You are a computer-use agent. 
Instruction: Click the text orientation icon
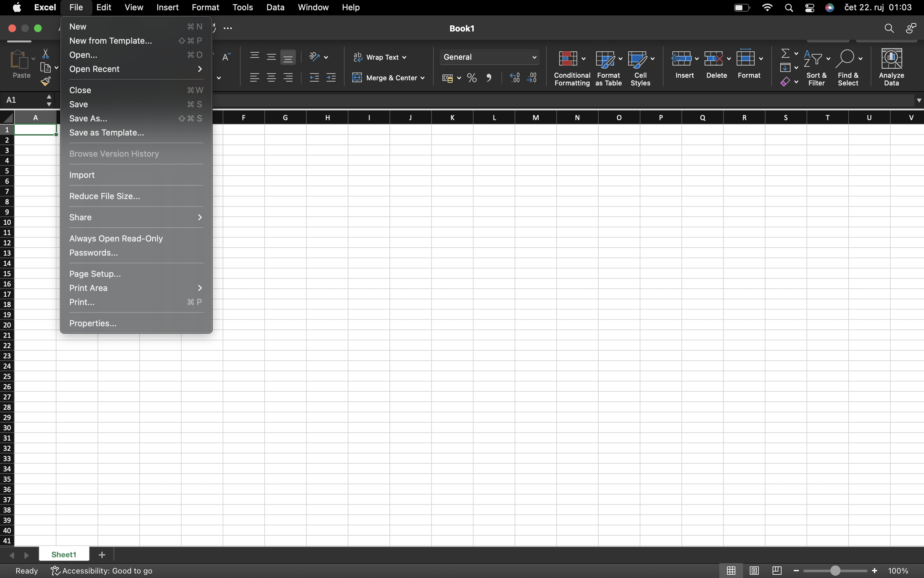click(314, 57)
